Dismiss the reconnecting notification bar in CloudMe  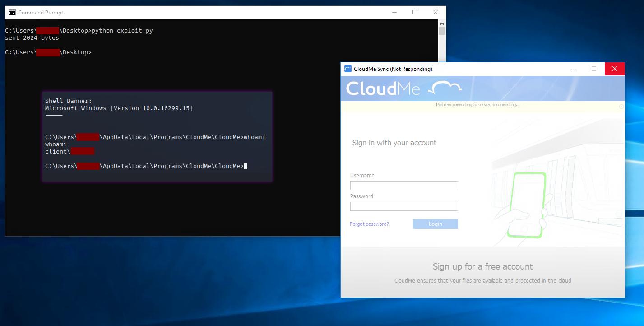coord(621,107)
